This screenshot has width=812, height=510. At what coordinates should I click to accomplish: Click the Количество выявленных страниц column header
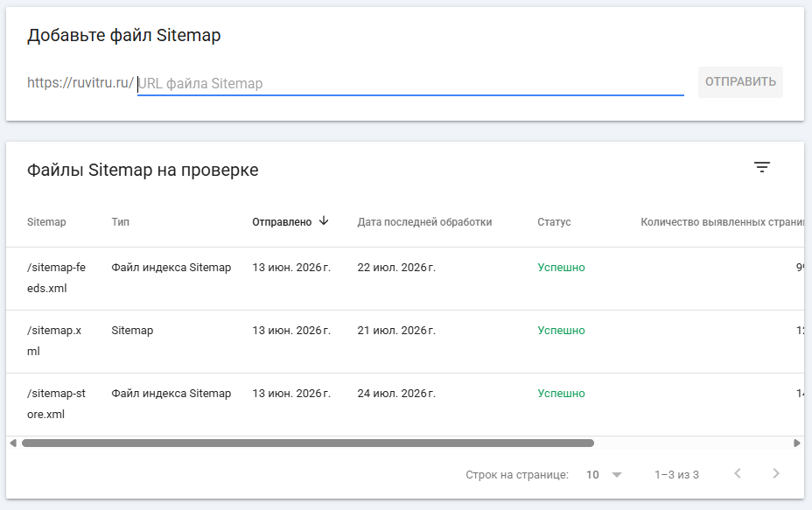[723, 222]
